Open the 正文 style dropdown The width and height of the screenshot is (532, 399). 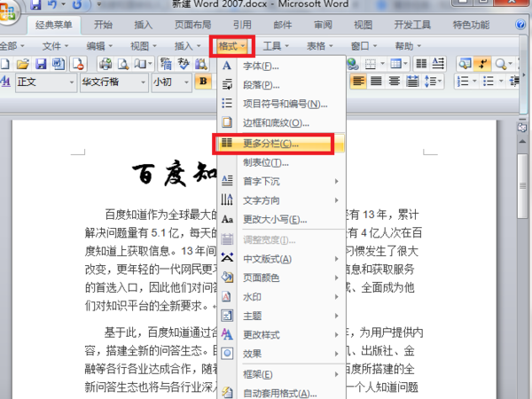click(x=72, y=82)
